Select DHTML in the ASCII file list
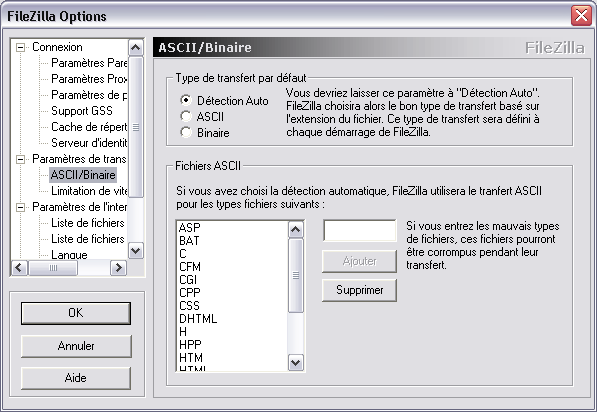The image size is (597, 412). [x=198, y=318]
